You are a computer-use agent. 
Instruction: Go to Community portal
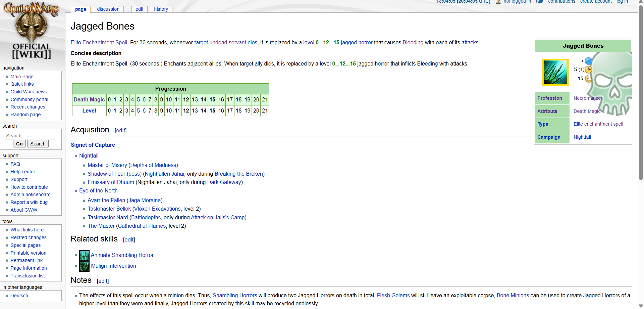coord(29,99)
